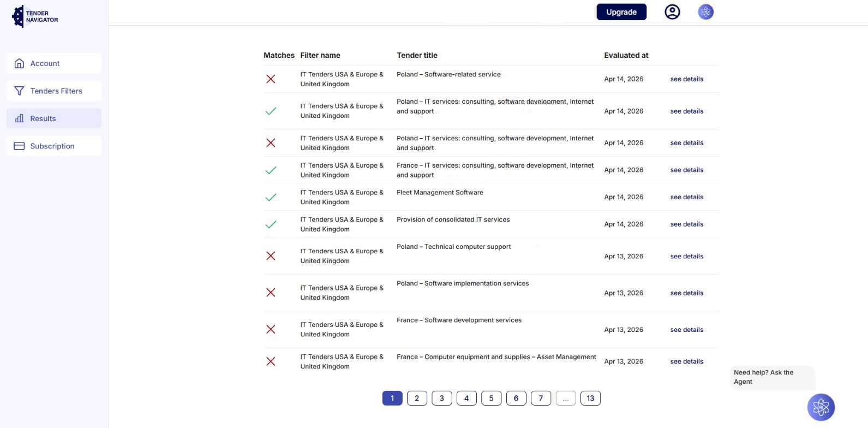868x428 pixels.
Task: Open the user profile icon
Action: click(672, 12)
